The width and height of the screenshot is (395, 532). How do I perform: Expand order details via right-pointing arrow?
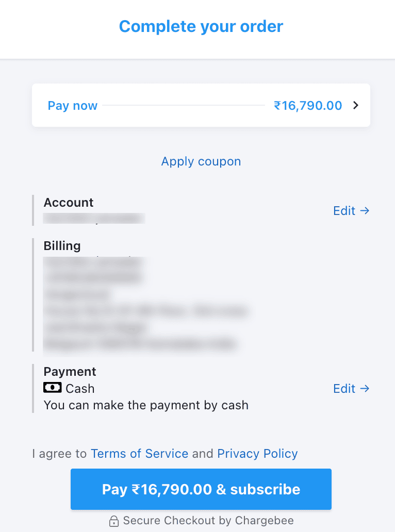pos(355,105)
